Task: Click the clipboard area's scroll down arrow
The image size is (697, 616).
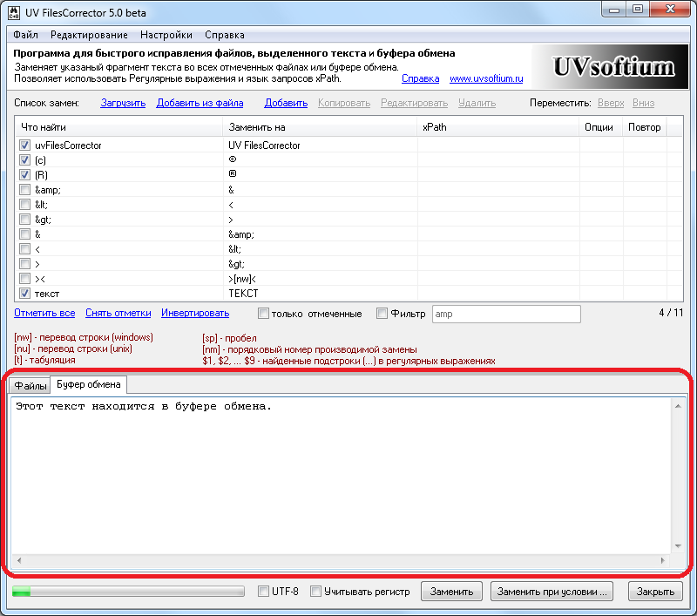Action: pos(678,545)
